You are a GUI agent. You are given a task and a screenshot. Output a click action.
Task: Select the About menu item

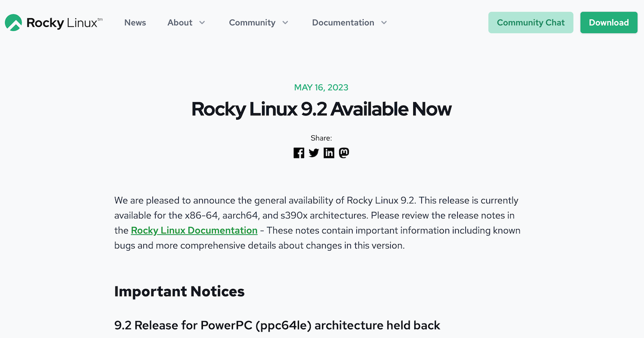click(x=180, y=23)
